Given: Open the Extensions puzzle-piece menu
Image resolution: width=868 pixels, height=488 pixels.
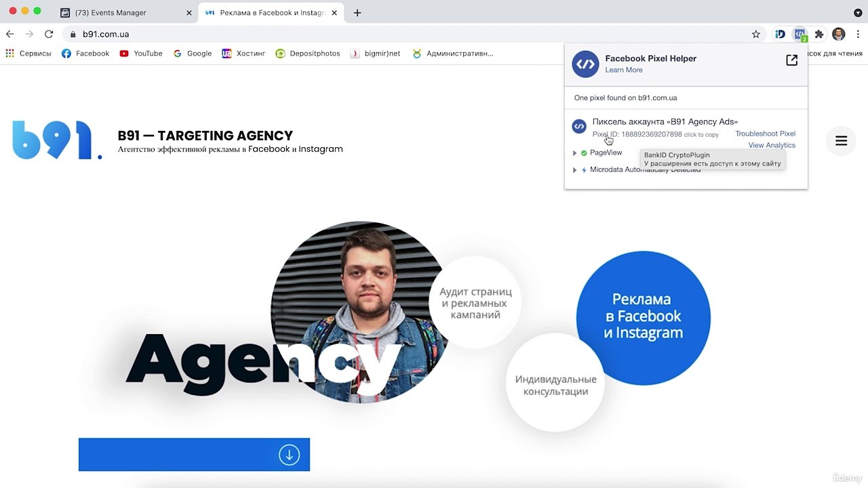Looking at the screenshot, I should tap(819, 34).
